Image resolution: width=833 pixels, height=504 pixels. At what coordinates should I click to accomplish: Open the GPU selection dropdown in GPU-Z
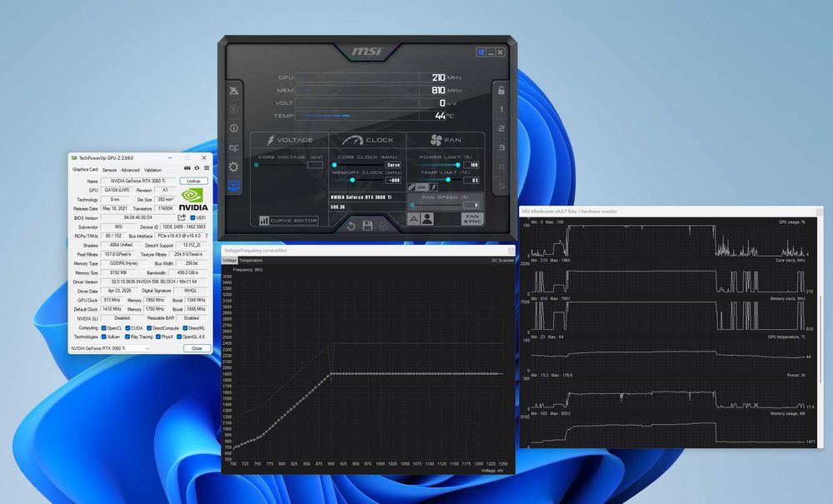[110, 348]
